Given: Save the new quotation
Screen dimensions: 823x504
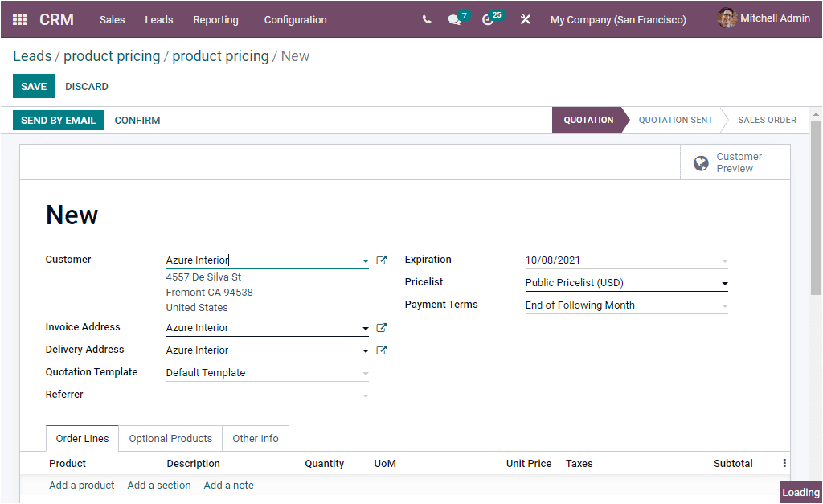Looking at the screenshot, I should [x=33, y=86].
